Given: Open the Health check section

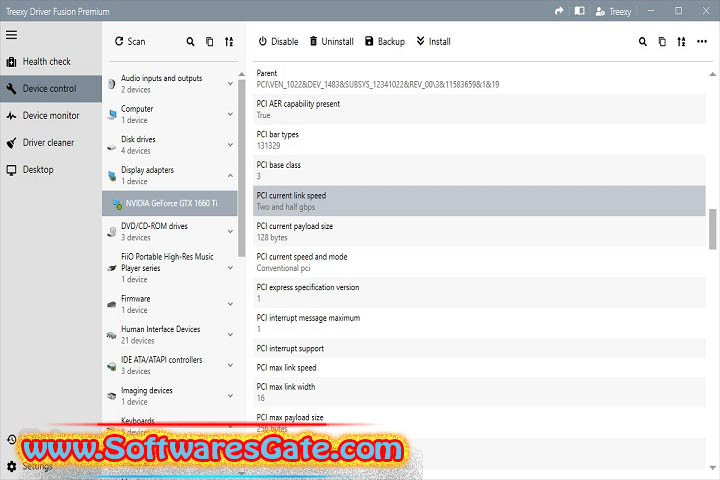Looking at the screenshot, I should click(x=51, y=62).
